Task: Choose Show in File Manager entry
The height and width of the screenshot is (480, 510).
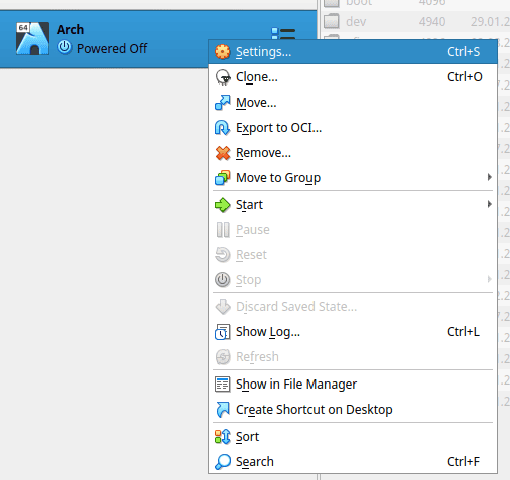Action: (353, 384)
